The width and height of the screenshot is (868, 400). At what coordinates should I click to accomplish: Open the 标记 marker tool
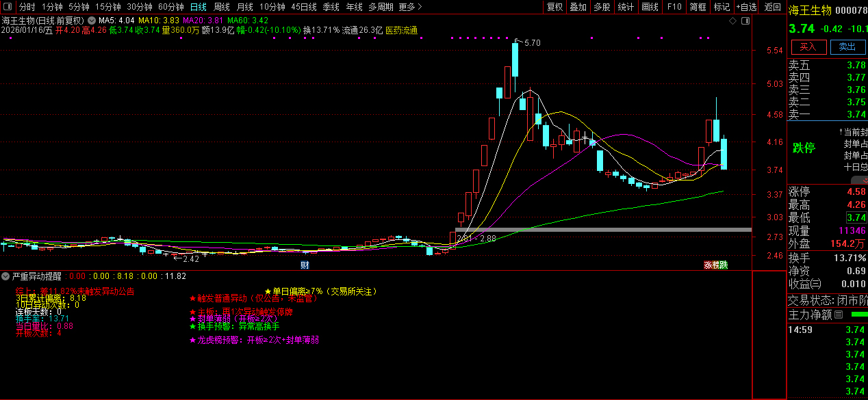(722, 7)
